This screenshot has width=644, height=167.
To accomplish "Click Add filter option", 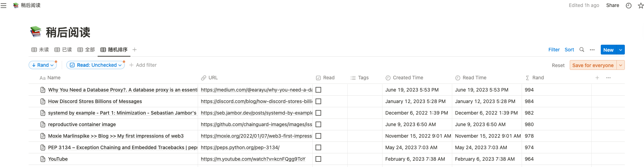I will (x=143, y=65).
